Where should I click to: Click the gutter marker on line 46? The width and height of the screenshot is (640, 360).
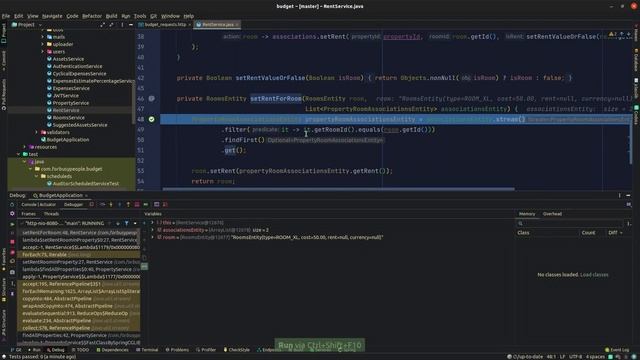(x=151, y=98)
